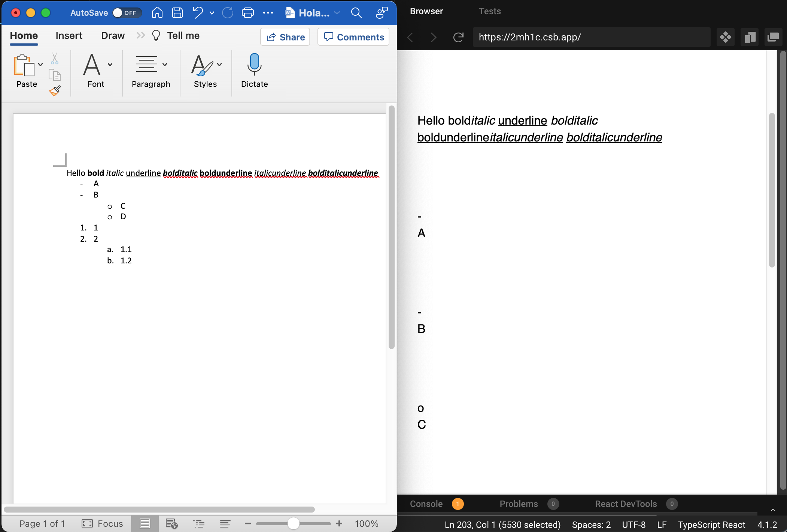Expand the Styles dropdown arrow
Viewport: 787px width, 532px height.
coord(219,64)
